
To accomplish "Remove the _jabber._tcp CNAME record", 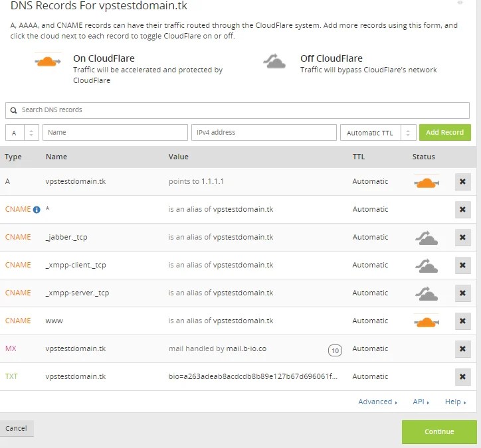I will point(463,238).
